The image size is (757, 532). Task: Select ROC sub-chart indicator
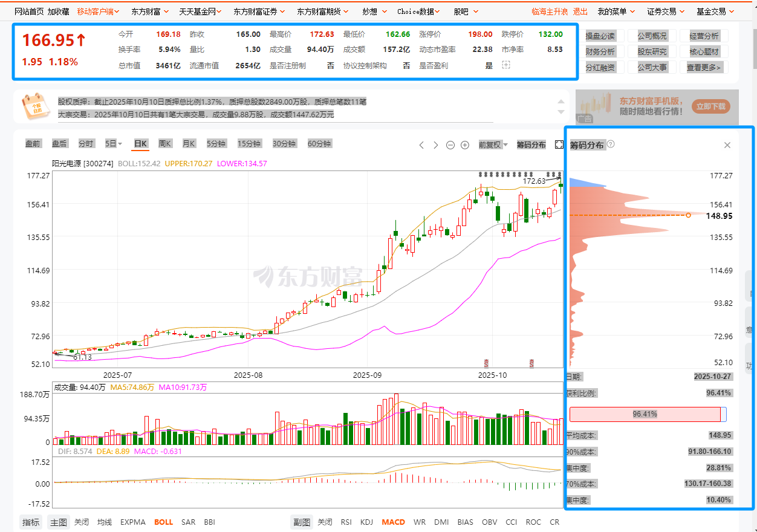533,522
